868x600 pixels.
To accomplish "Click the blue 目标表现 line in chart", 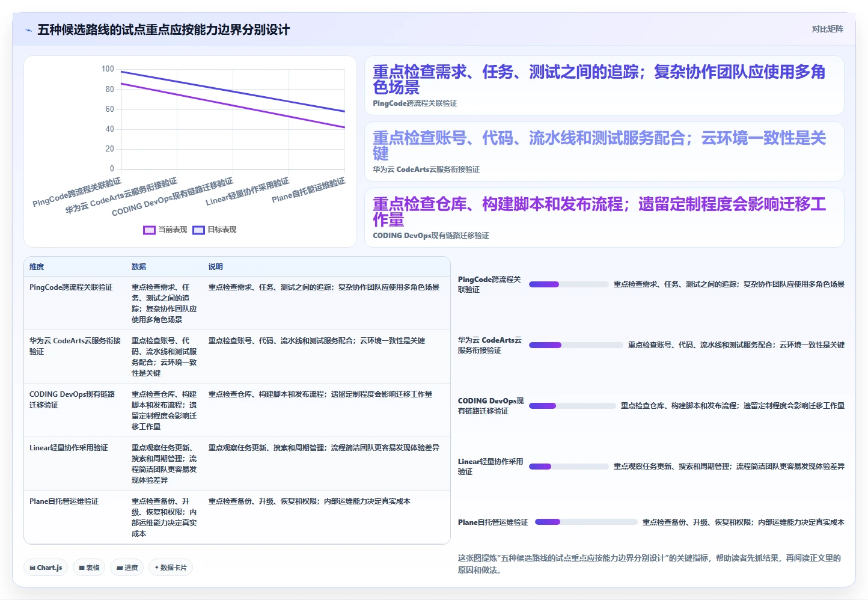I will (233, 91).
